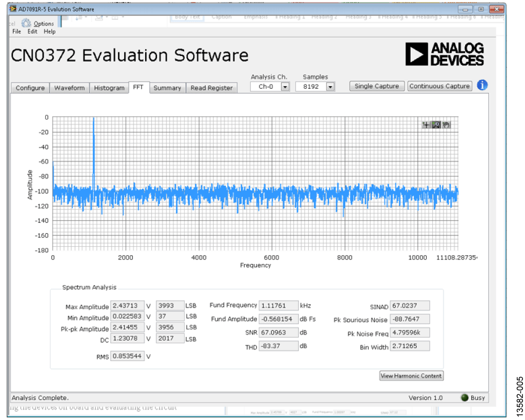Click the Frequency axis label
The image size is (525, 420).
pos(255,265)
